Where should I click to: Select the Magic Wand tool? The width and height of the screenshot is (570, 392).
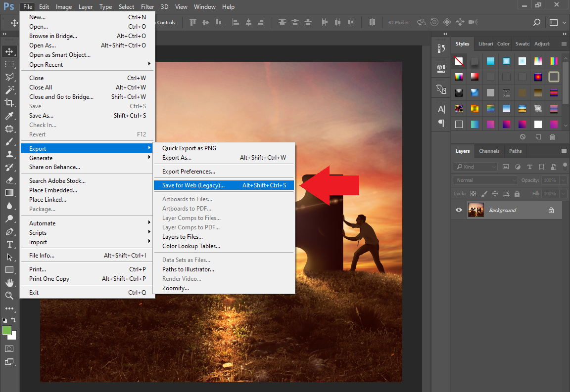point(9,90)
